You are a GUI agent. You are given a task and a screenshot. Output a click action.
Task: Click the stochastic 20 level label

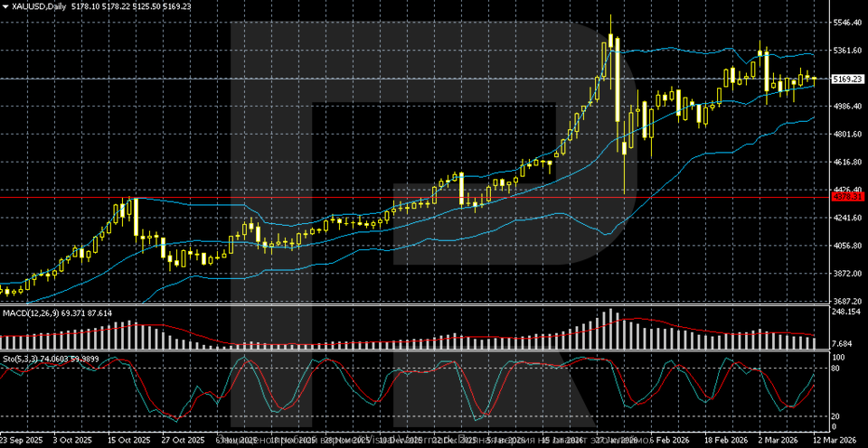click(837, 415)
